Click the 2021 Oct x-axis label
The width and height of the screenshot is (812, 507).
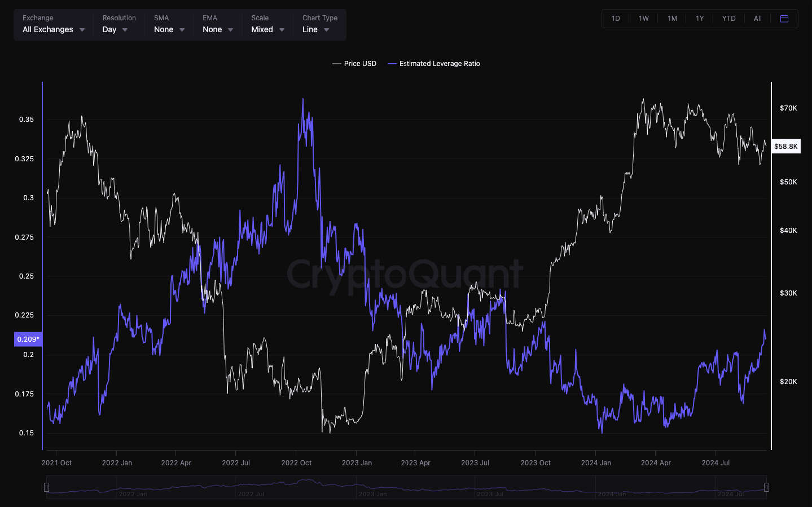point(56,463)
